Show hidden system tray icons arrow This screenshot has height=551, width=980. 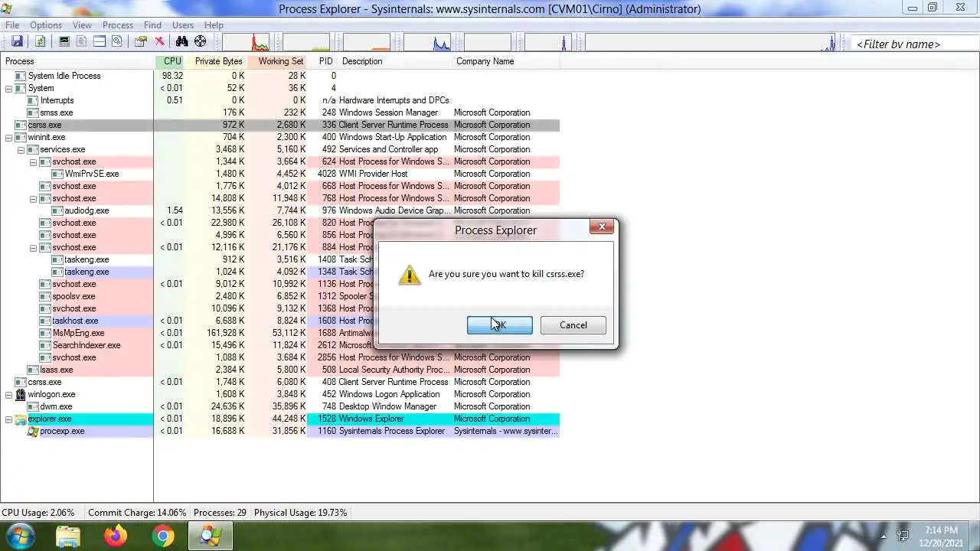pos(884,536)
